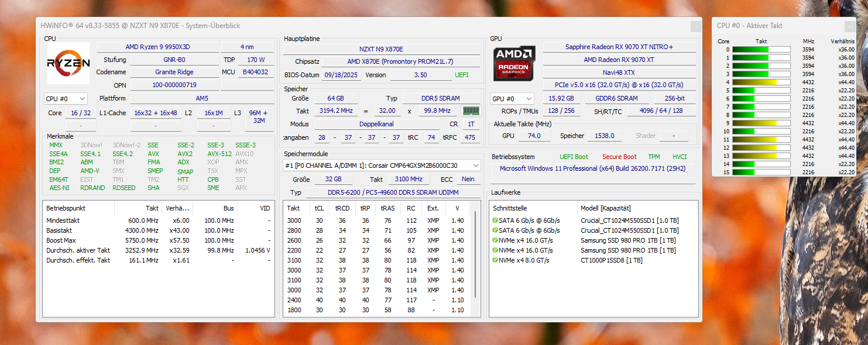Click the green check icon beside the CT1000P1SSD8 drive
The image size is (868, 345).
pyautogui.click(x=496, y=260)
